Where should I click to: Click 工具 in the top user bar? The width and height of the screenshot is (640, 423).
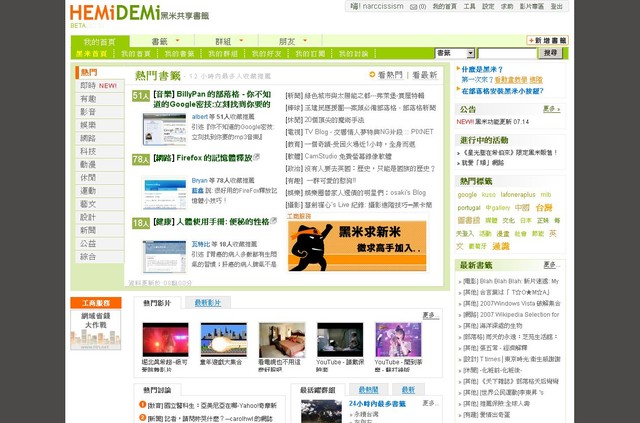469,7
